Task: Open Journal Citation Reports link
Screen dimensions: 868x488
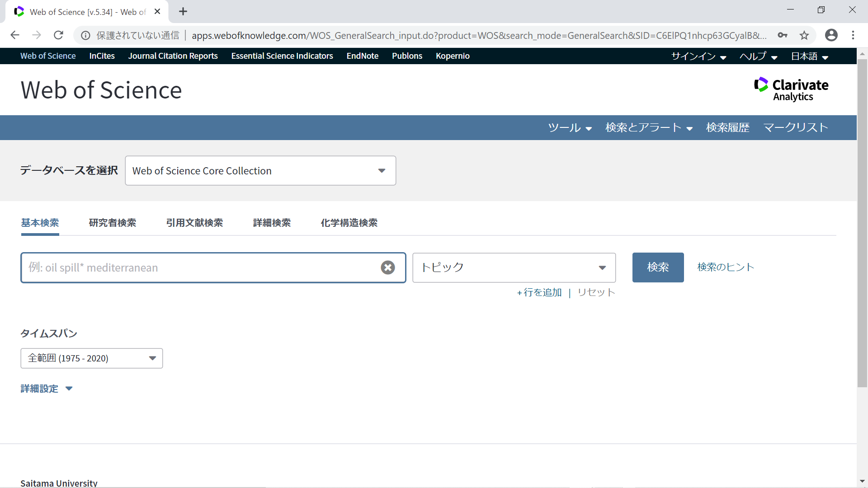Action: pyautogui.click(x=173, y=56)
